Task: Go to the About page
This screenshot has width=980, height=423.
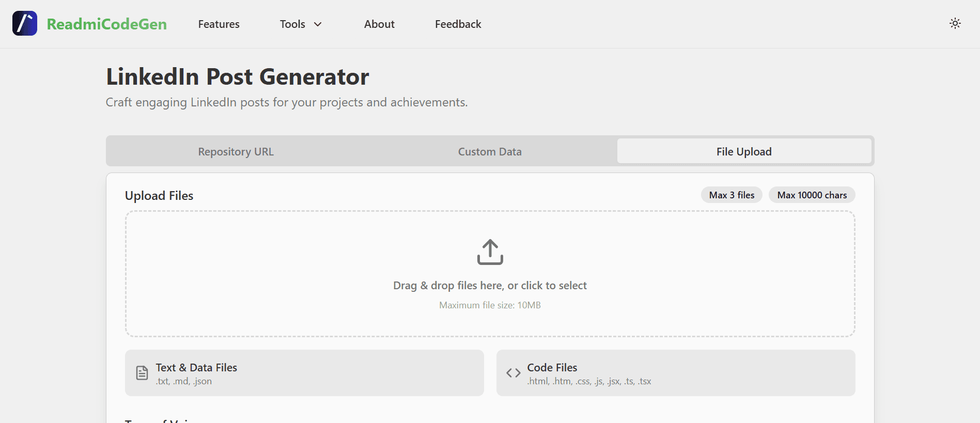Action: pos(379,24)
